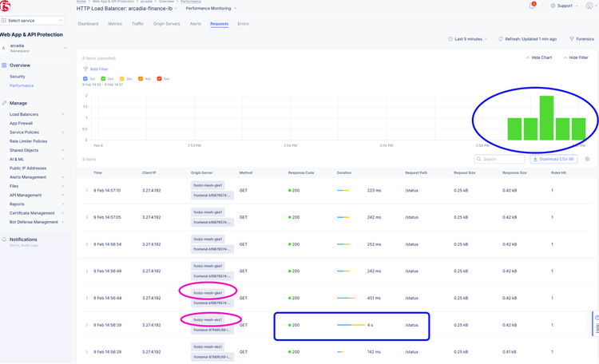Open the notifications bell icon
The image size is (599, 364).
click(x=533, y=6)
